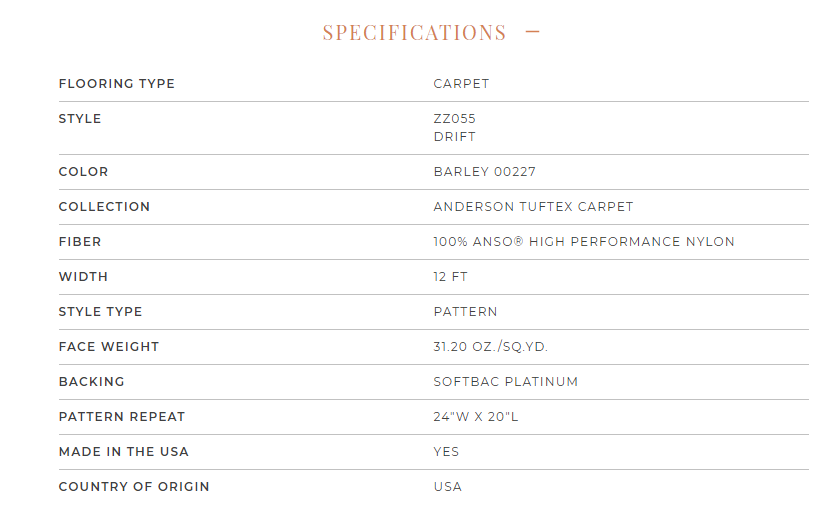Click the 24"W X 20"L pattern repeat value
The width and height of the screenshot is (838, 527).
click(x=476, y=417)
